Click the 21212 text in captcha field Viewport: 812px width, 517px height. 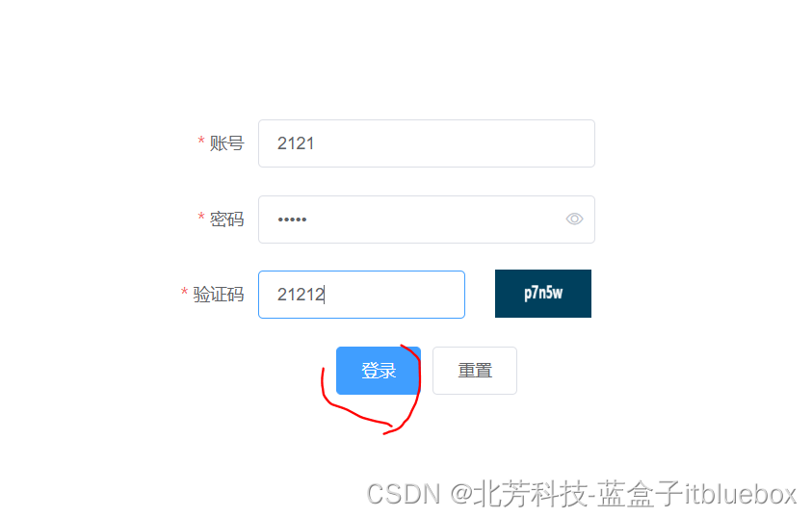click(x=301, y=295)
